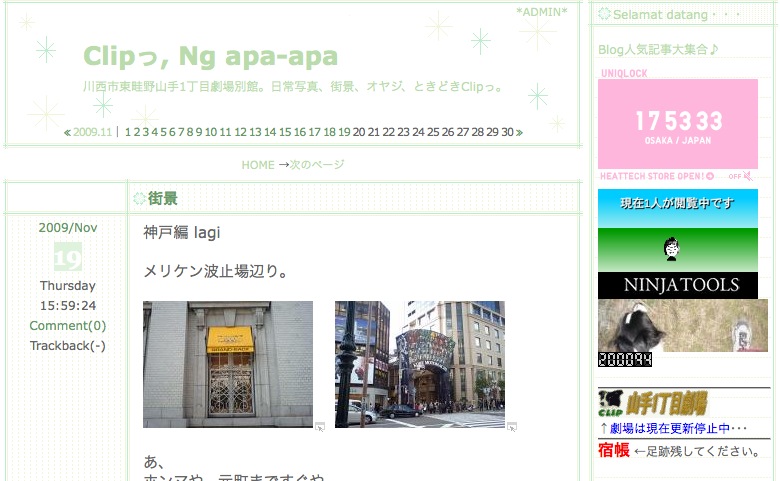
Task: Open the 山手1丁目劇場 banner
Action: [x=653, y=403]
